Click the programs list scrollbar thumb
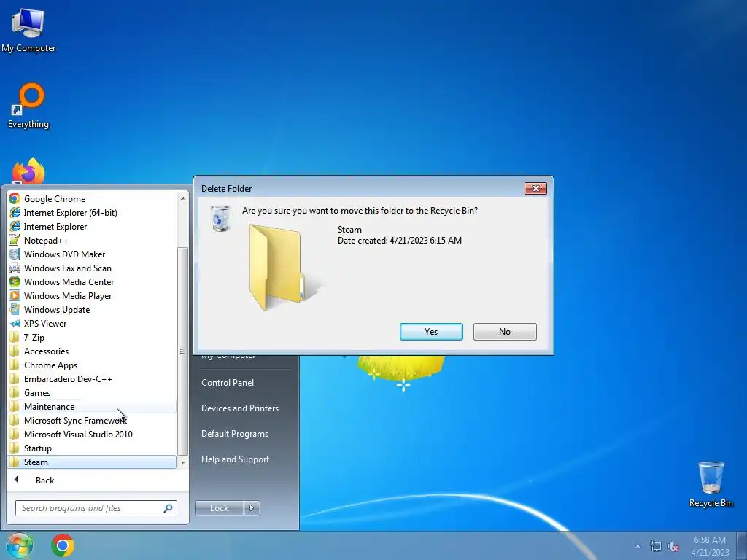The image size is (747, 560). click(x=183, y=351)
